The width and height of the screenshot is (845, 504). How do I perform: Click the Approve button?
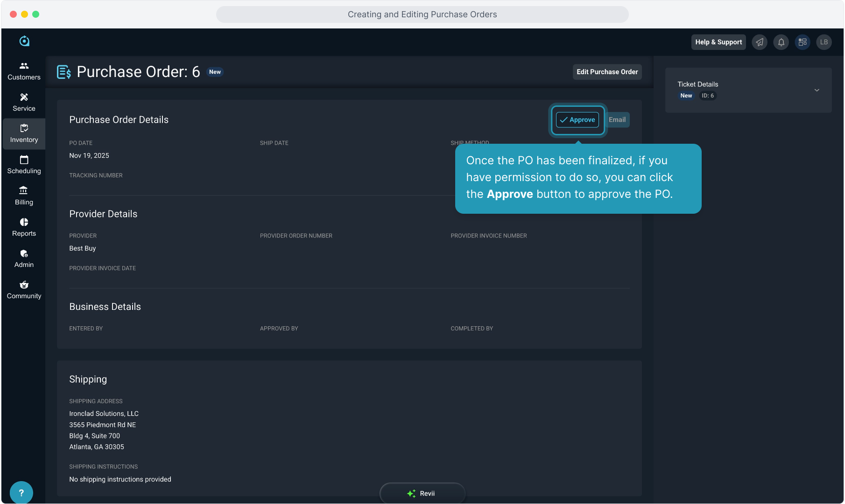pyautogui.click(x=577, y=120)
